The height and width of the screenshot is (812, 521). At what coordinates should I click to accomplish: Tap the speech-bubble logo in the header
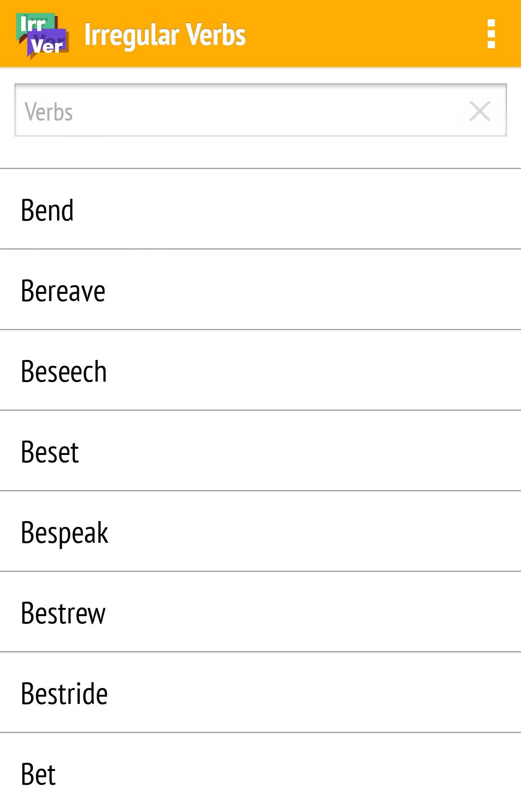click(41, 34)
